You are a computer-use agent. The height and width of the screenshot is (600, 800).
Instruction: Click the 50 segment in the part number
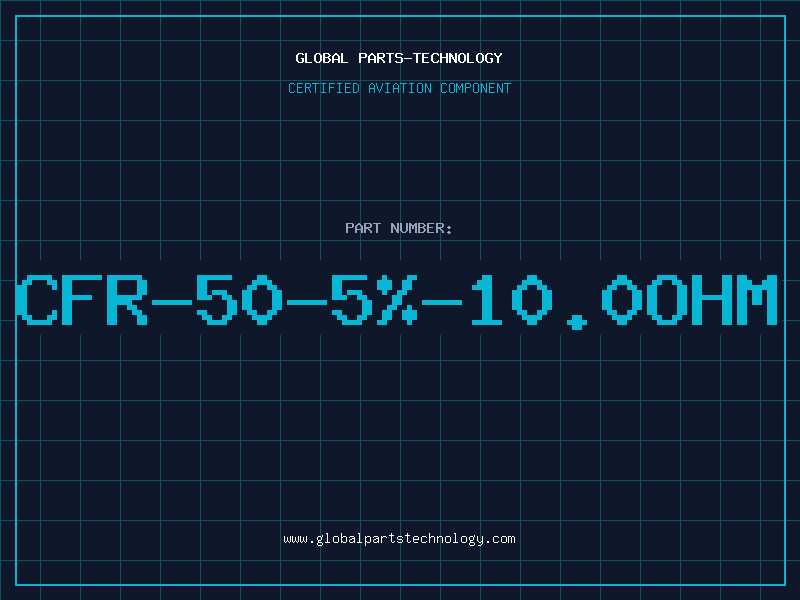239,300
